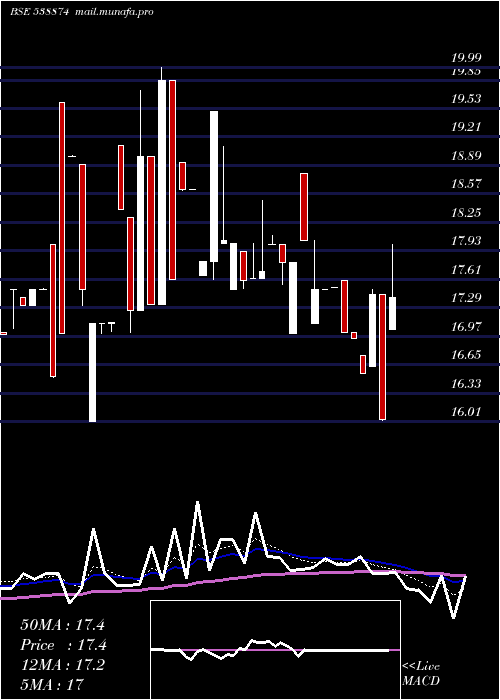Click the 18.57 price level label
Image resolution: width=500 pixels, height=700 pixels.
pos(466,184)
